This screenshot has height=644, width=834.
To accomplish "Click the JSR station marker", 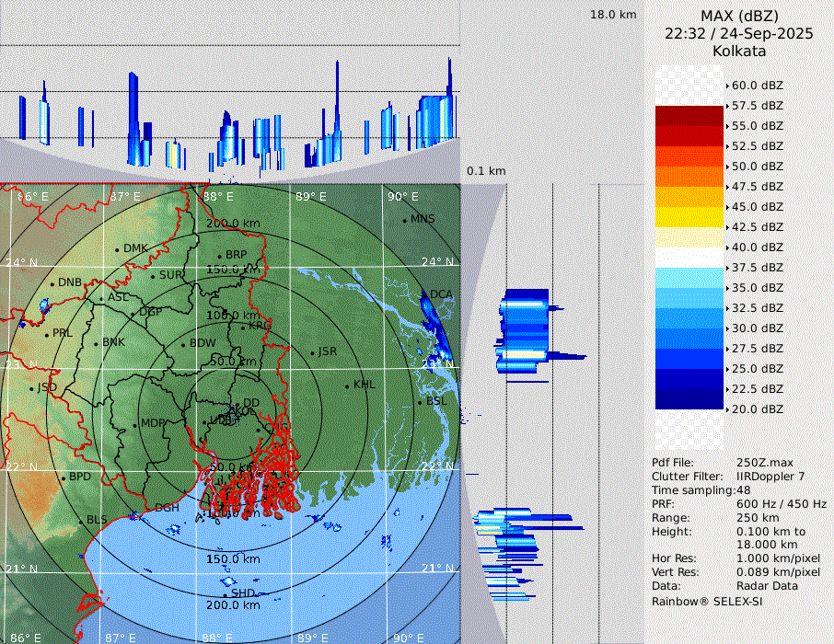I will [x=312, y=352].
